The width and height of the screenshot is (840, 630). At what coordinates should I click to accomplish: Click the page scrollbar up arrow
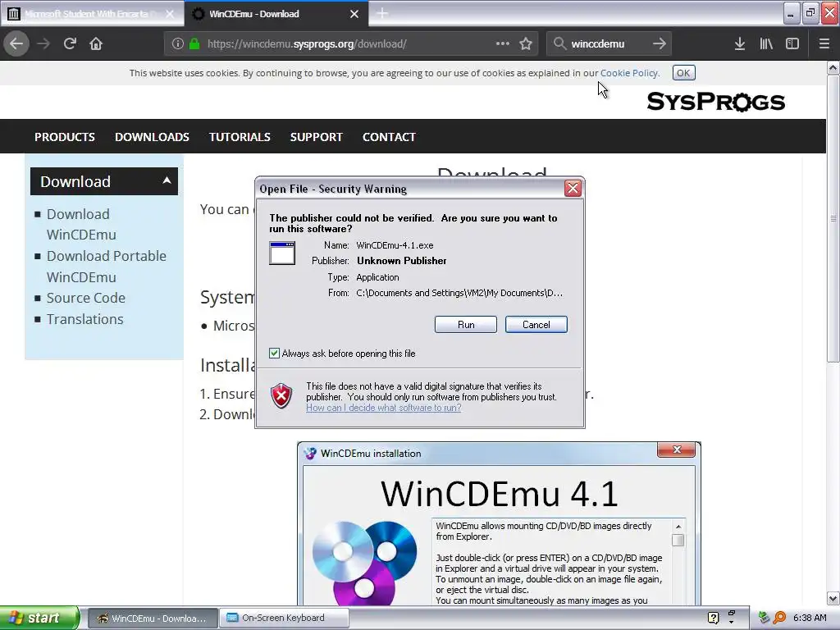pos(833,68)
